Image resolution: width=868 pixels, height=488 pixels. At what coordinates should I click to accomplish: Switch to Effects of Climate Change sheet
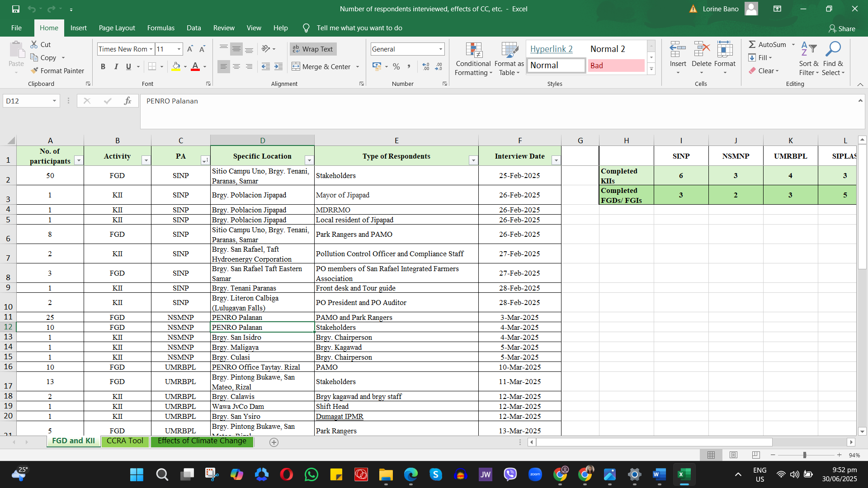coord(202,441)
